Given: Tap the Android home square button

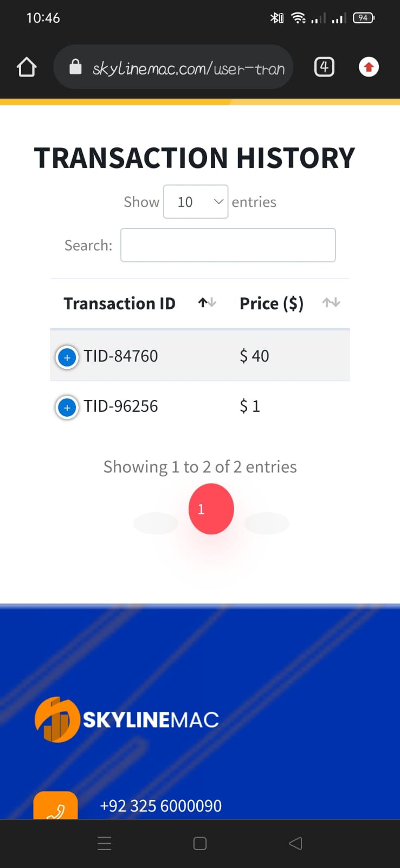Looking at the screenshot, I should (200, 844).
